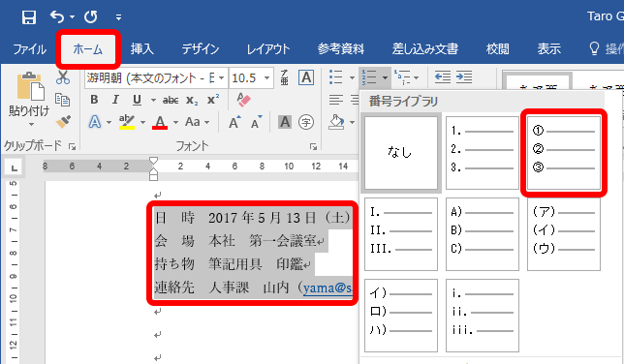Select circled ①②③ numbering format
Viewport: 624px width, 364px height.
pyautogui.click(x=564, y=153)
